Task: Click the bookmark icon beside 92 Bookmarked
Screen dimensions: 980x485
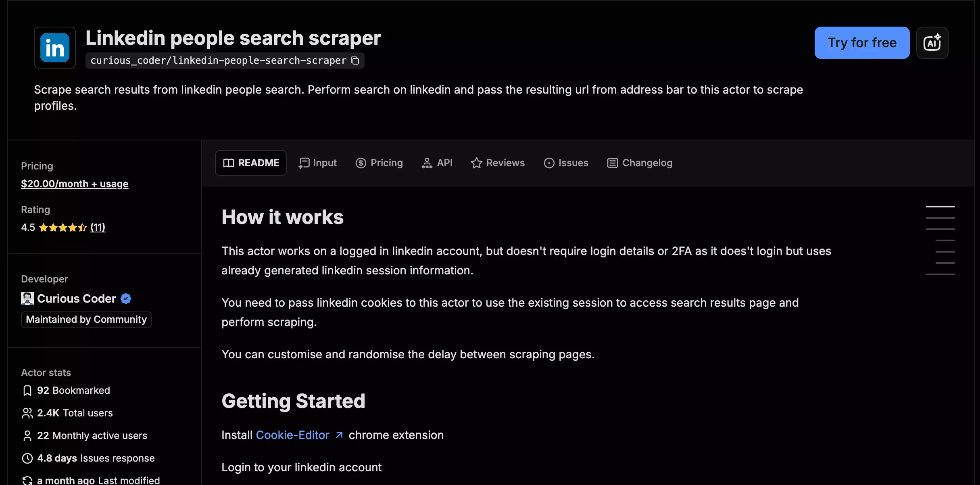Action: pos(27,391)
